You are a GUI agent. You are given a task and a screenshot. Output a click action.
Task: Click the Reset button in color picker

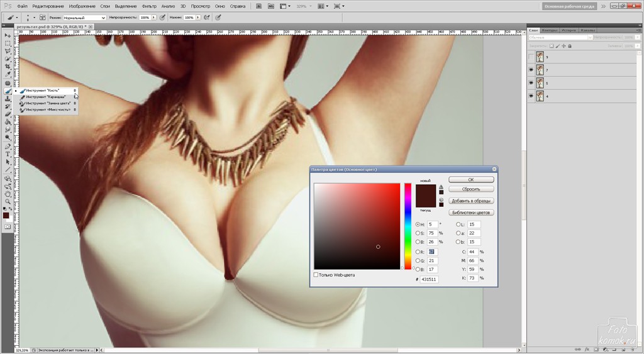tap(471, 189)
